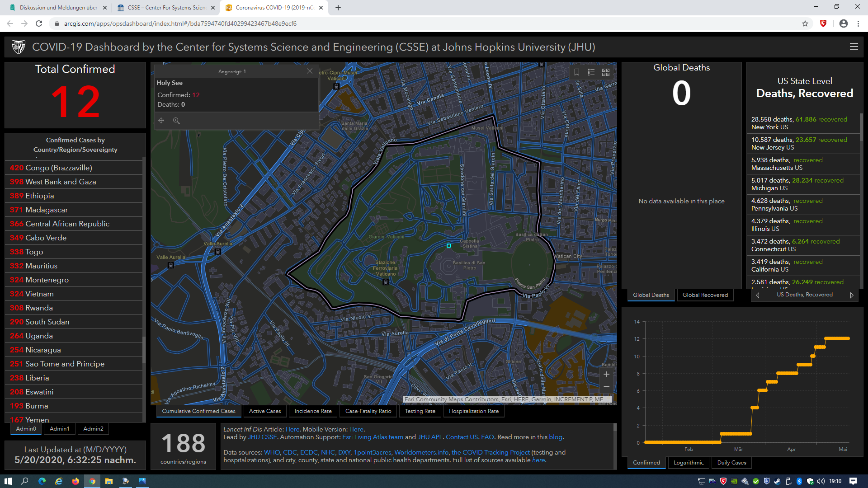Click the cyan Holy See map marker
868x488 pixels.
(448, 246)
